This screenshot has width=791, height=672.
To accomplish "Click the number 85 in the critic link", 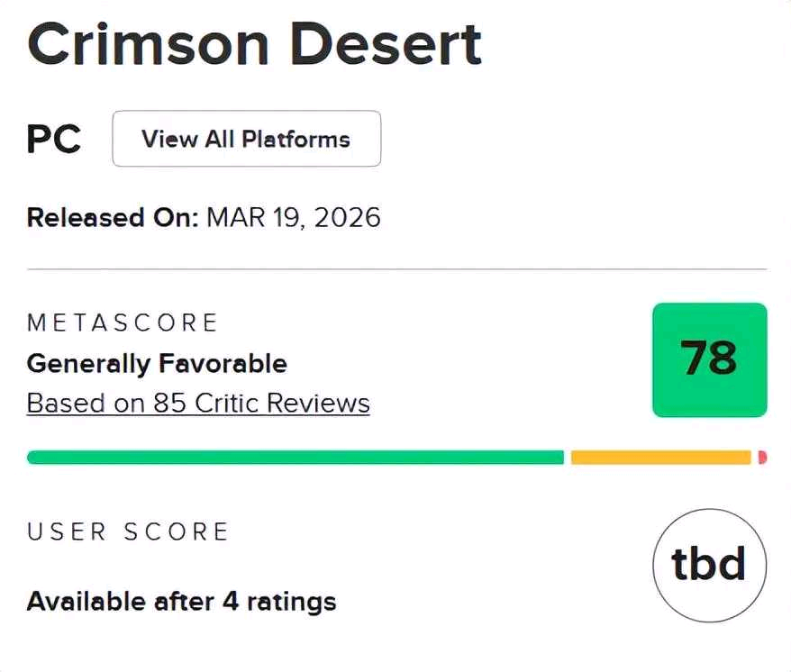I will [x=168, y=403].
